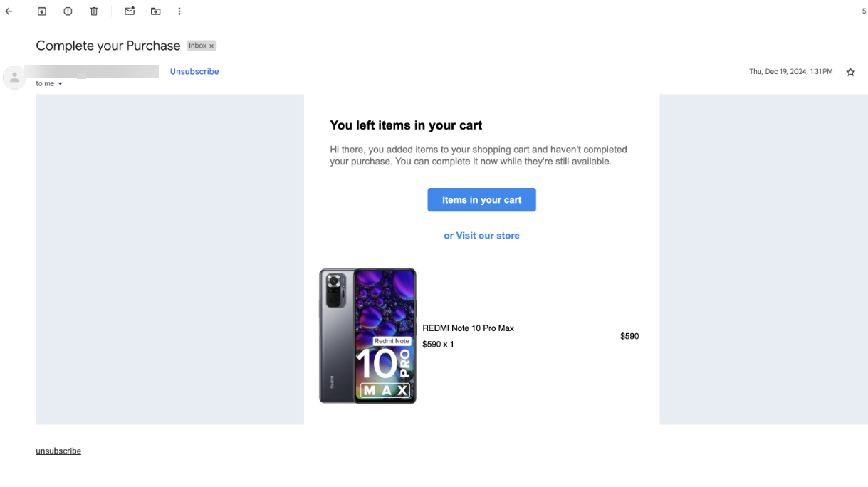This screenshot has height=487, width=868.
Task: Select the REDMI Note 10 Pro Max title
Action: [468, 328]
